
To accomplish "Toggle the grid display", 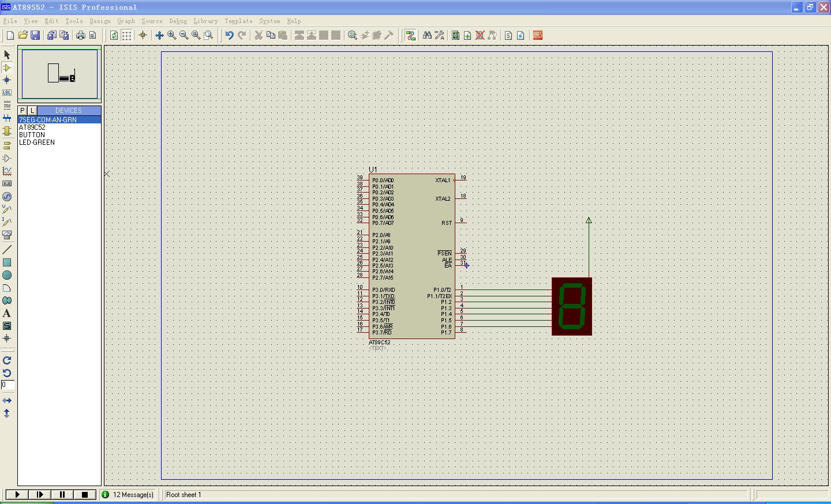I will tap(126, 35).
